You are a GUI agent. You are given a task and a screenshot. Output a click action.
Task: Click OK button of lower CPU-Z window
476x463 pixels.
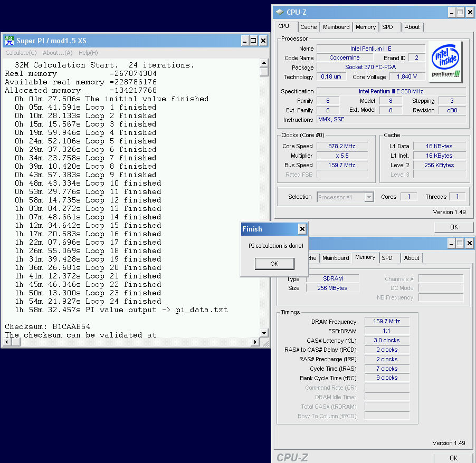pyautogui.click(x=453, y=458)
